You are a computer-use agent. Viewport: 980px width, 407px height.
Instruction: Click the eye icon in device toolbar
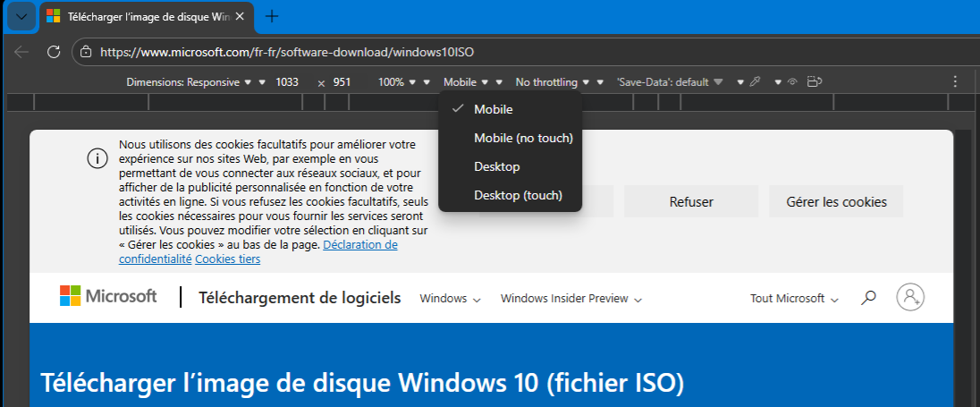click(x=792, y=82)
